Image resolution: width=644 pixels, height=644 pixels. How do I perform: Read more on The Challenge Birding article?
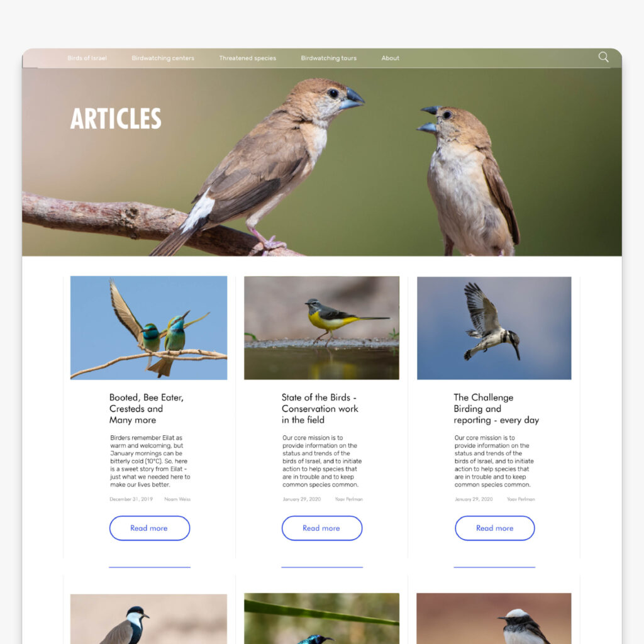495,528
